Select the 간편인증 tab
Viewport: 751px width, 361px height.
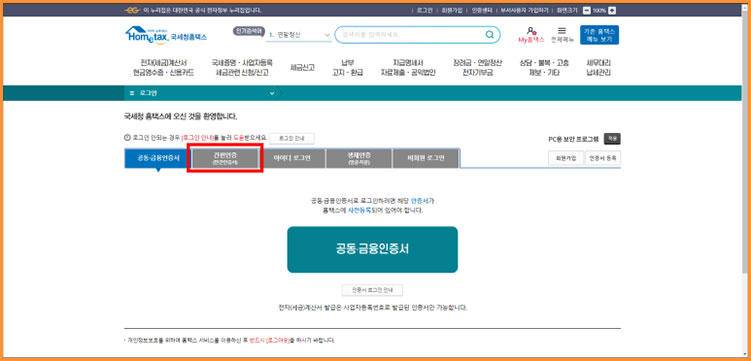[225, 158]
